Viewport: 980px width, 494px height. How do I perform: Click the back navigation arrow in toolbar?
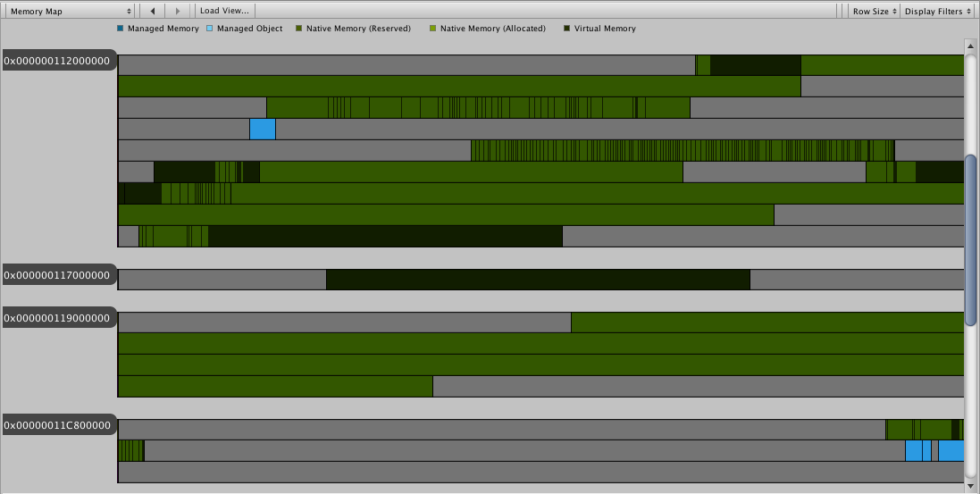point(153,11)
